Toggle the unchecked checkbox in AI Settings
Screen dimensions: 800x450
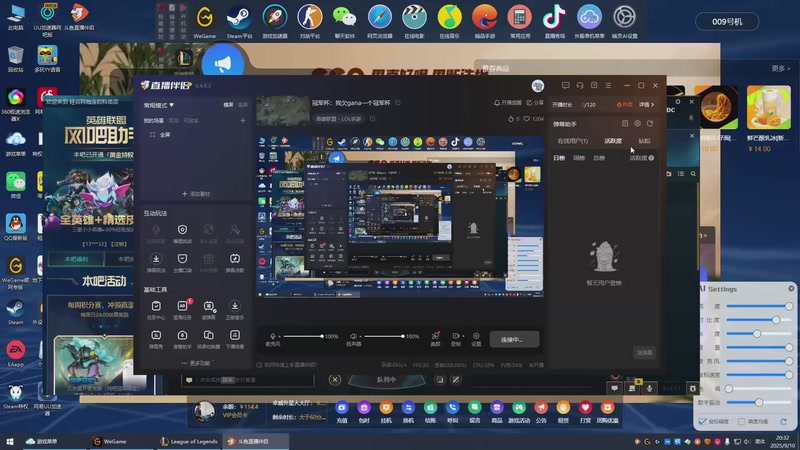point(742,421)
